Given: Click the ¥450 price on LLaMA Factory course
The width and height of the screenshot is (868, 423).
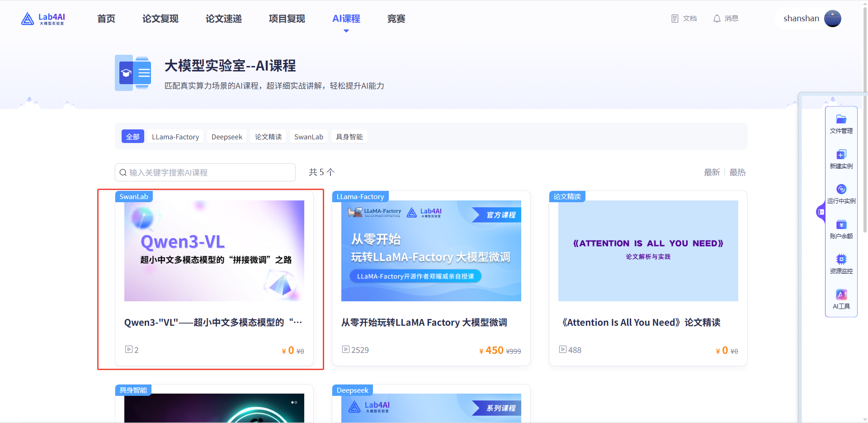Looking at the screenshot, I should click(x=491, y=350).
